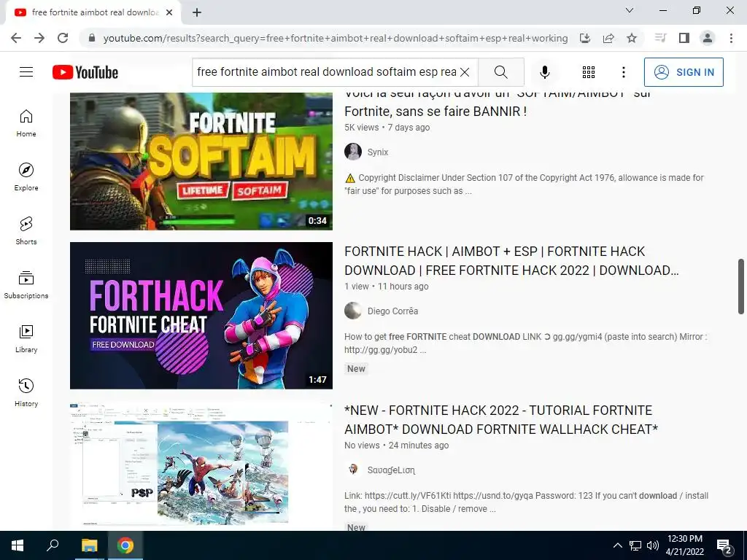This screenshot has width=747, height=560.
Task: Click the page vertical scrollbar thumb
Action: [x=741, y=286]
